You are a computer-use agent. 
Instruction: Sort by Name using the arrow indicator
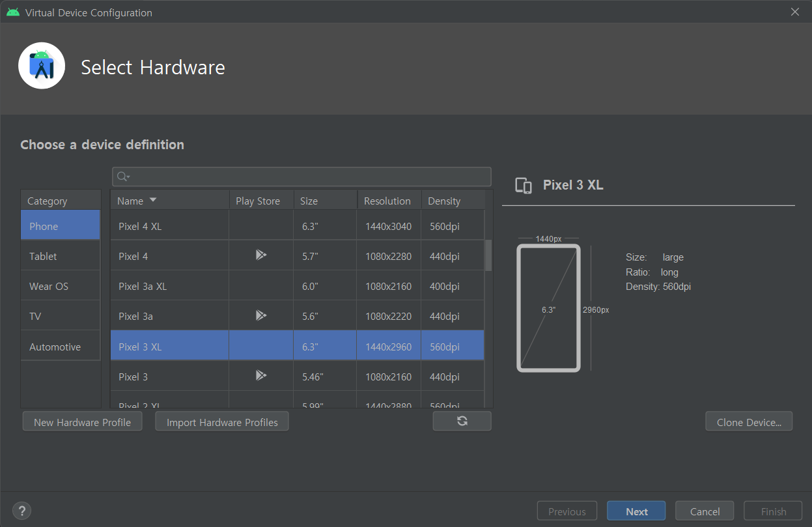153,200
